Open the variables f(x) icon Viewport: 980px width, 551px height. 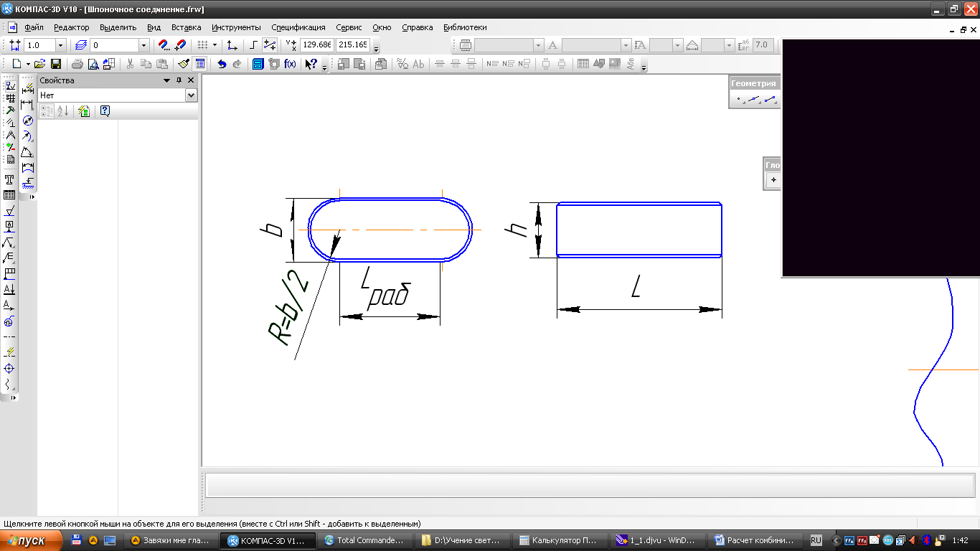290,64
